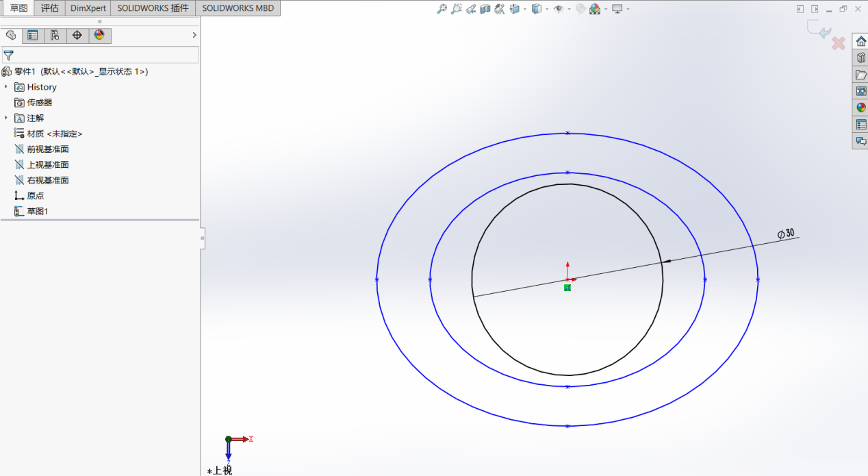Open the ConfigurationManager panel tab
This screenshot has height=476, width=868.
(x=55, y=36)
